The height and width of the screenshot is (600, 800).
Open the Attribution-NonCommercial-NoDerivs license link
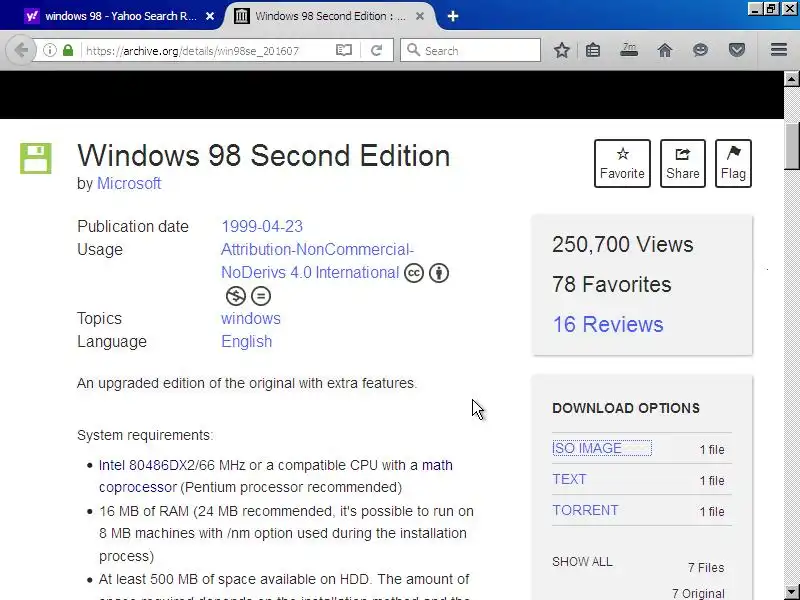tap(317, 261)
